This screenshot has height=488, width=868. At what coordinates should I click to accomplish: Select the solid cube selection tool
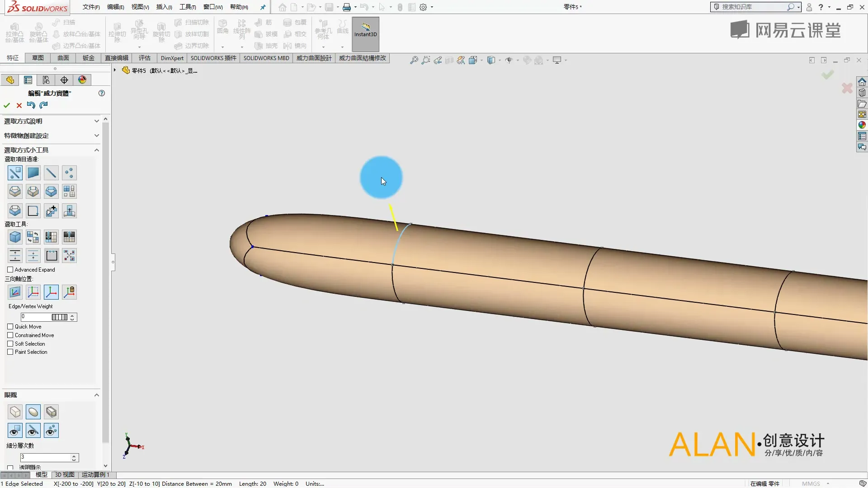click(15, 237)
